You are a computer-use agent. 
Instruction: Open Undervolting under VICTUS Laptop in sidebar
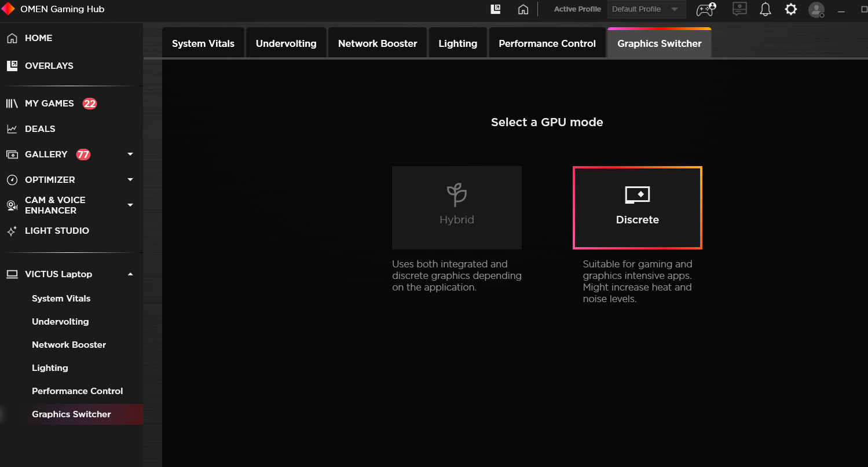60,322
